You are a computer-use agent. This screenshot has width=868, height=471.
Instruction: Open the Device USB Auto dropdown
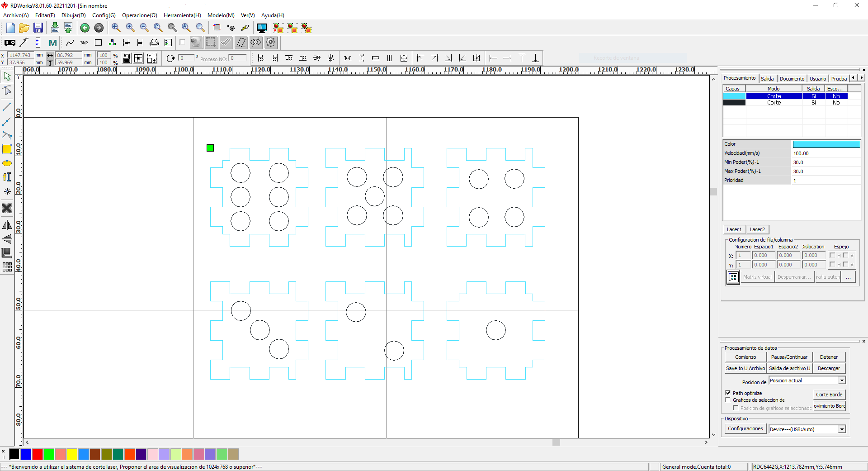[x=842, y=429]
